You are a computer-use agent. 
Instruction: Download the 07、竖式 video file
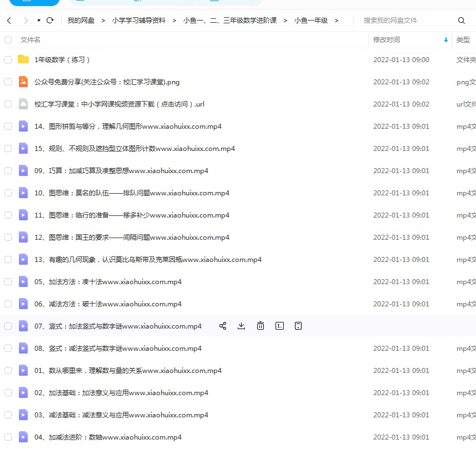tap(242, 326)
